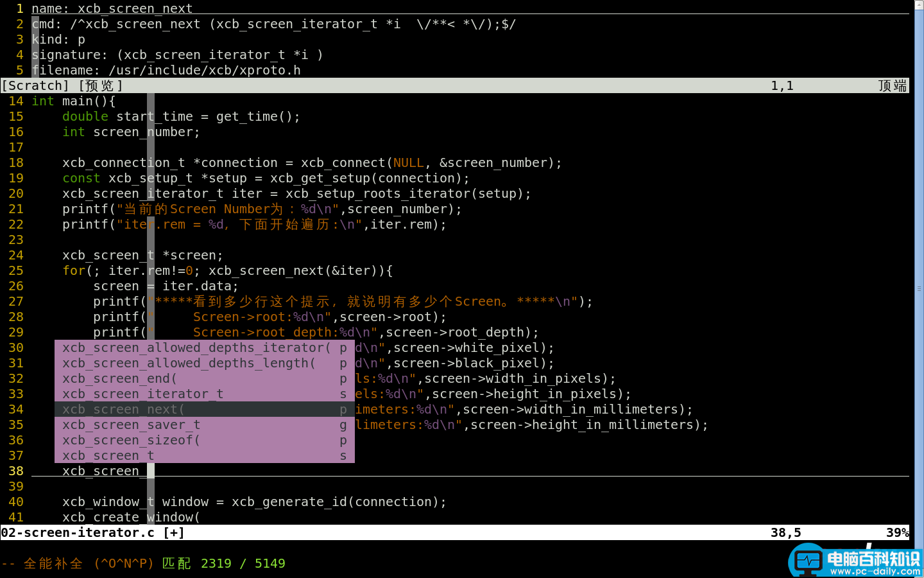Click 'filename: /usr/include/xcb/xproto.h' line

click(x=166, y=70)
